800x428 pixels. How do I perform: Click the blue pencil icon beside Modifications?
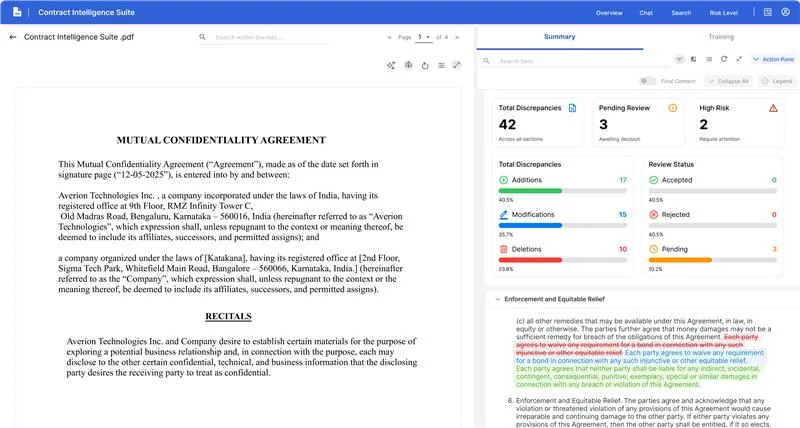tap(504, 215)
